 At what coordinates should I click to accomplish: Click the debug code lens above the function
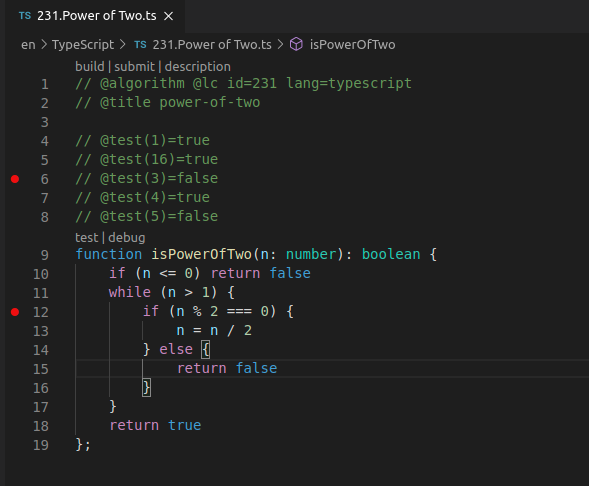click(x=127, y=238)
